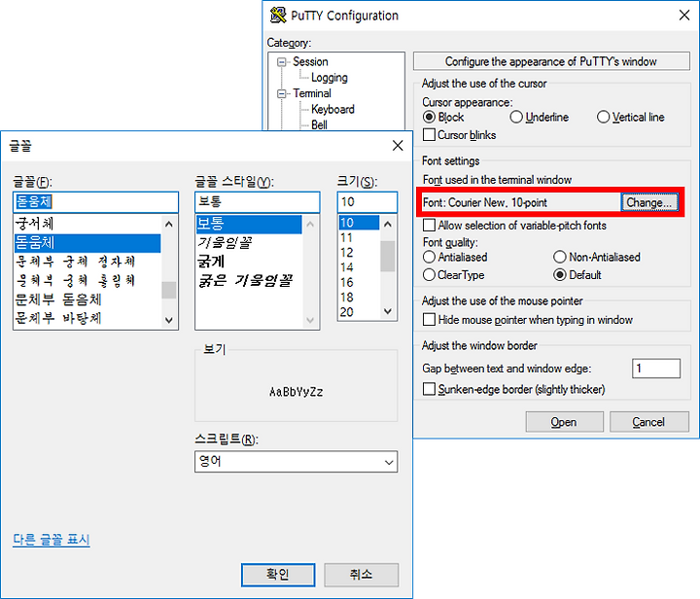Enable Allow selection of variable-pitch fonts
The width and height of the screenshot is (700, 599).
coord(429,225)
